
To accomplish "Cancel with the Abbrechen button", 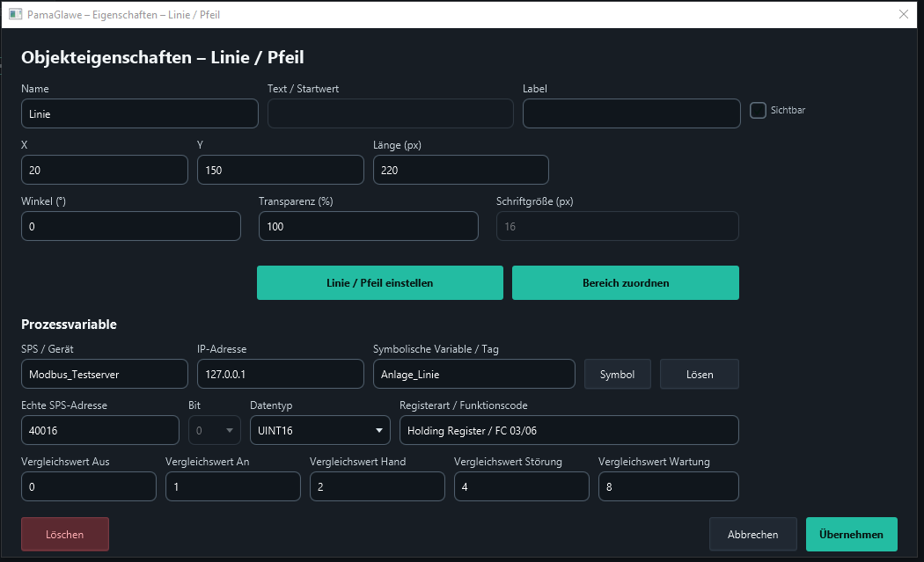I will tap(753, 535).
